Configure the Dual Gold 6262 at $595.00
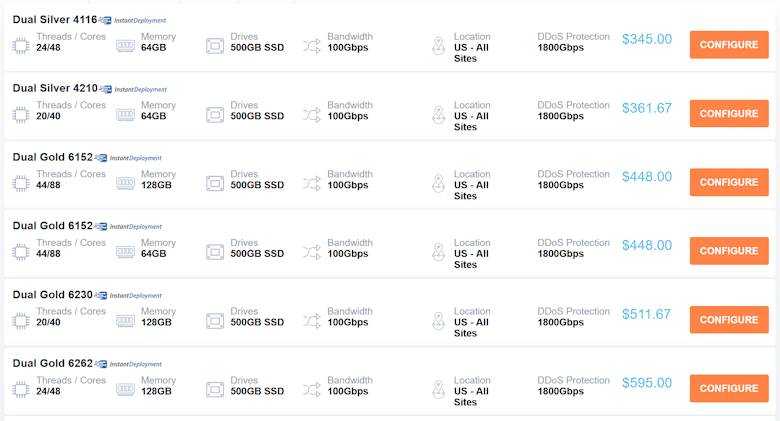The image size is (780, 421). pos(729,388)
